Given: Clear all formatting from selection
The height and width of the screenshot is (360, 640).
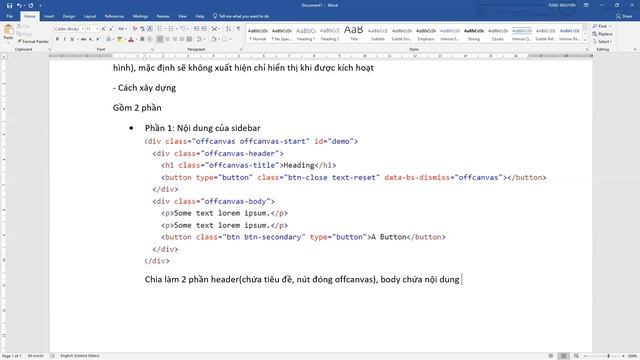Looking at the screenshot, I should 135,29.
